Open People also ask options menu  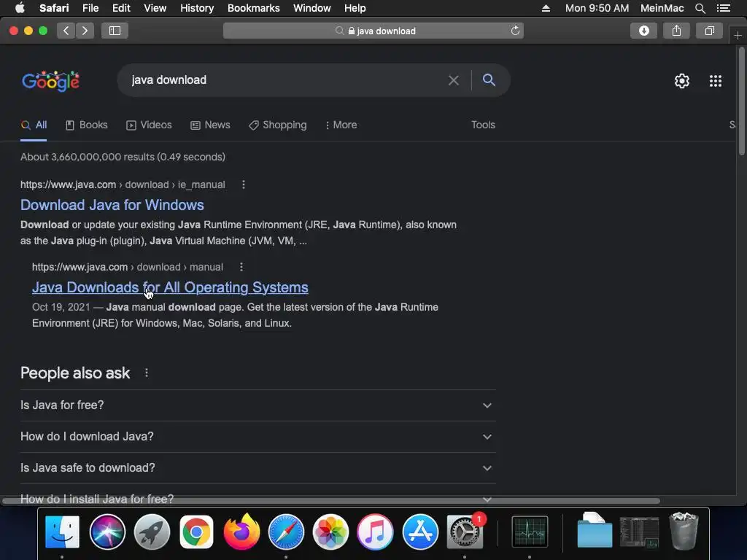tap(146, 373)
